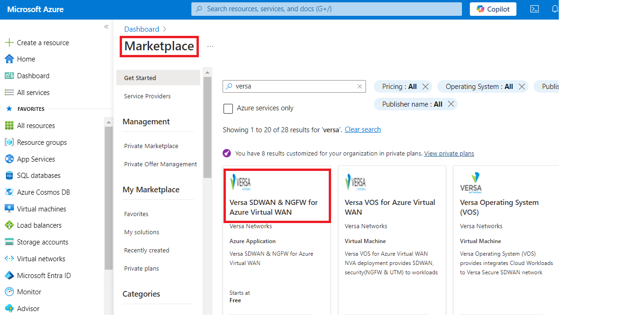Click the Microsoft Azure portal title
This screenshot has height=319, width=644.
35,9
